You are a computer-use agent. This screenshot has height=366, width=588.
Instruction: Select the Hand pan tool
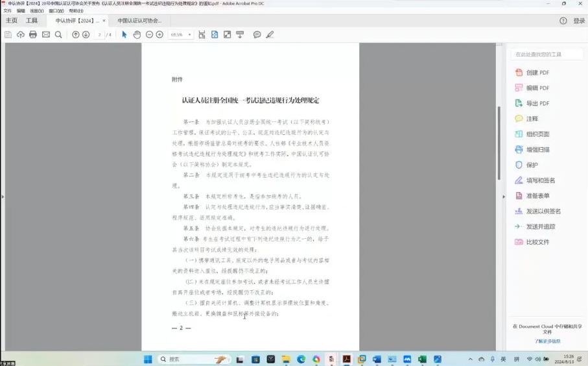(137, 34)
